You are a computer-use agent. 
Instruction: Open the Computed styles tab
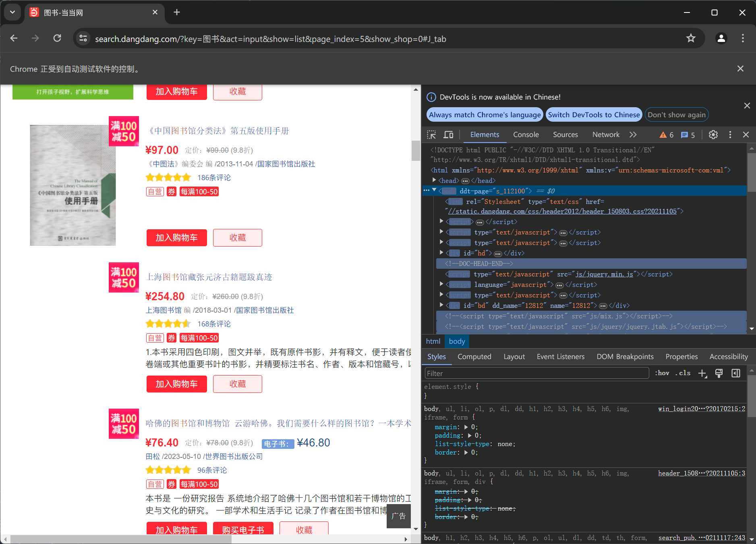[x=474, y=357]
